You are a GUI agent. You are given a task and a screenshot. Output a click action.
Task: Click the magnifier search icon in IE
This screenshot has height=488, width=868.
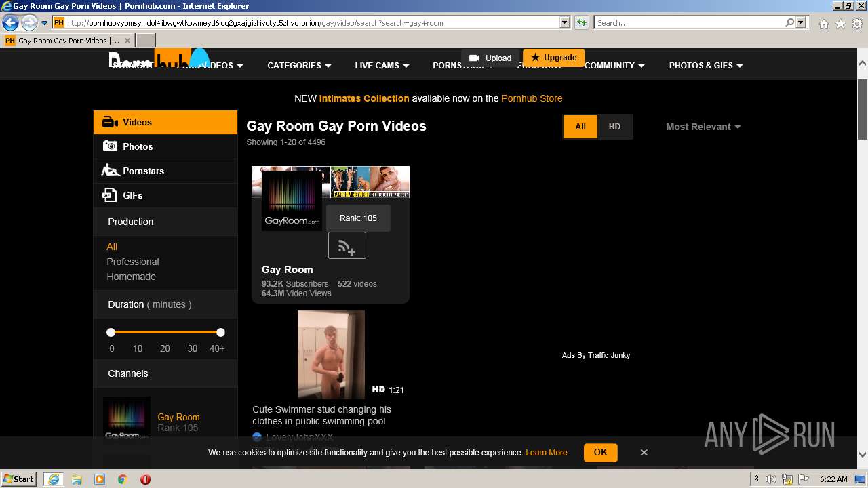pyautogui.click(x=789, y=23)
